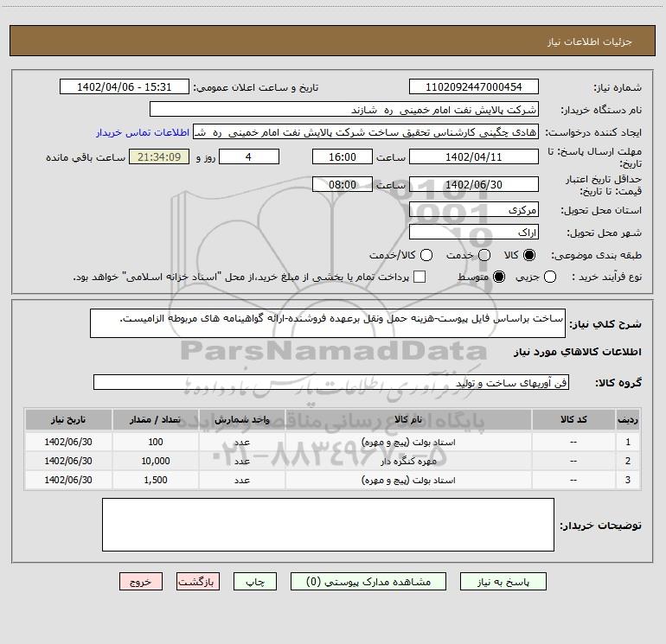This screenshot has width=666, height=644.
Task: Click the گروه کالا field
Action: click(x=331, y=382)
